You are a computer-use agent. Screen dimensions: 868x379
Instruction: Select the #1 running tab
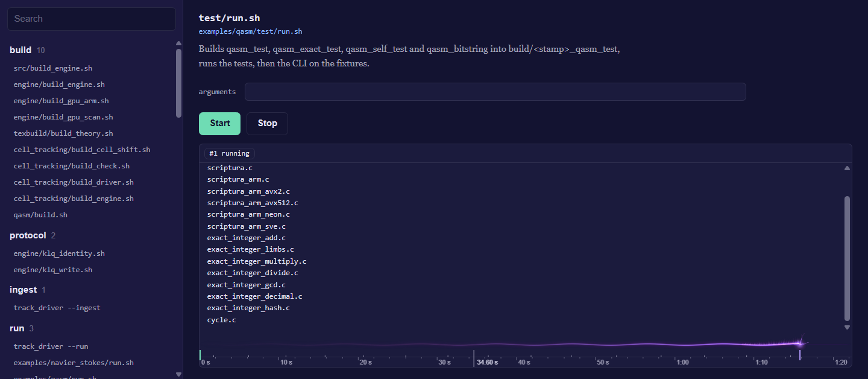pos(229,153)
